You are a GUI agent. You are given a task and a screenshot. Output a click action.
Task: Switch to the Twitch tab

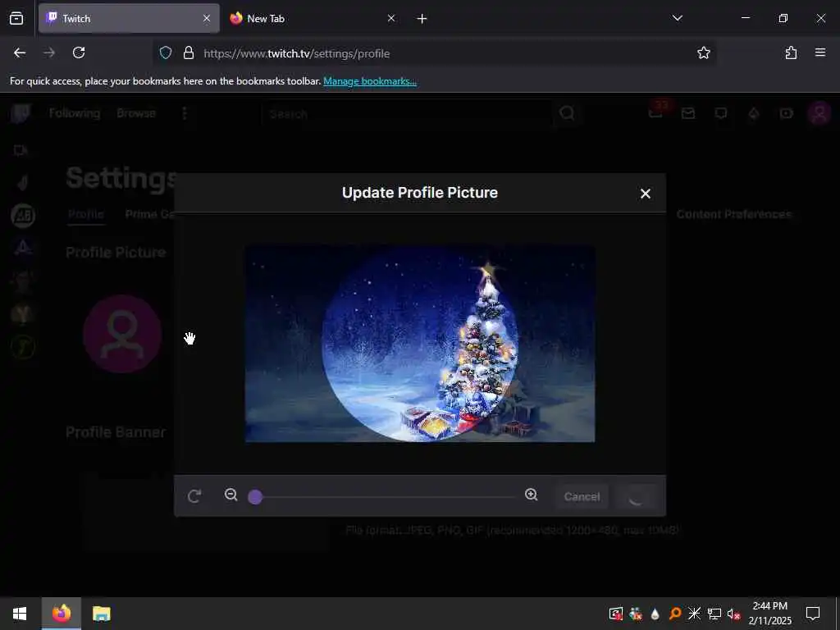point(129,18)
